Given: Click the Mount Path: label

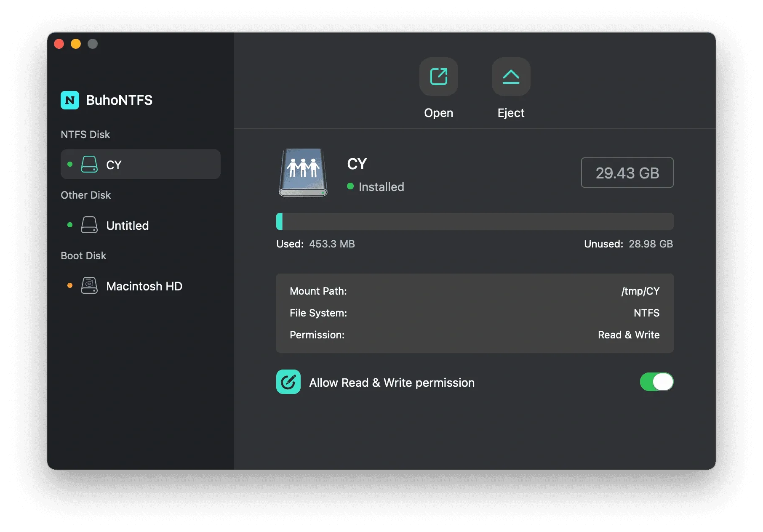Looking at the screenshot, I should pos(318,291).
